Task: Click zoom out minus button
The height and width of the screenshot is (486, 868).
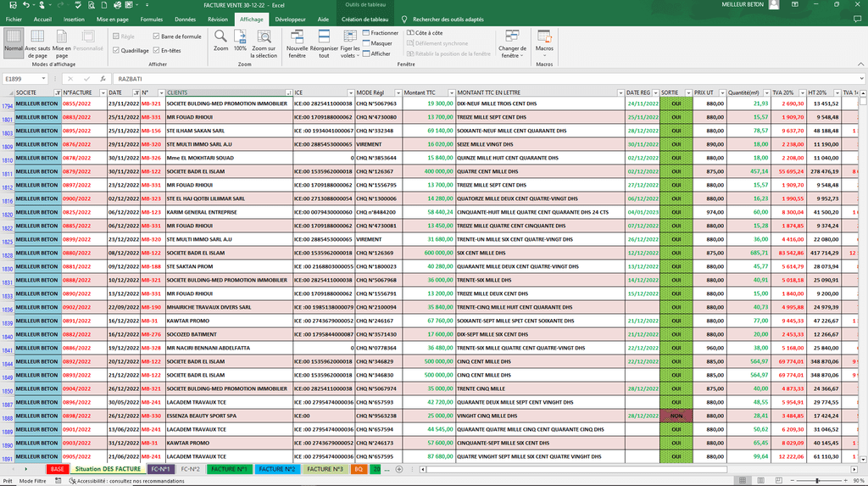Action: [793, 480]
